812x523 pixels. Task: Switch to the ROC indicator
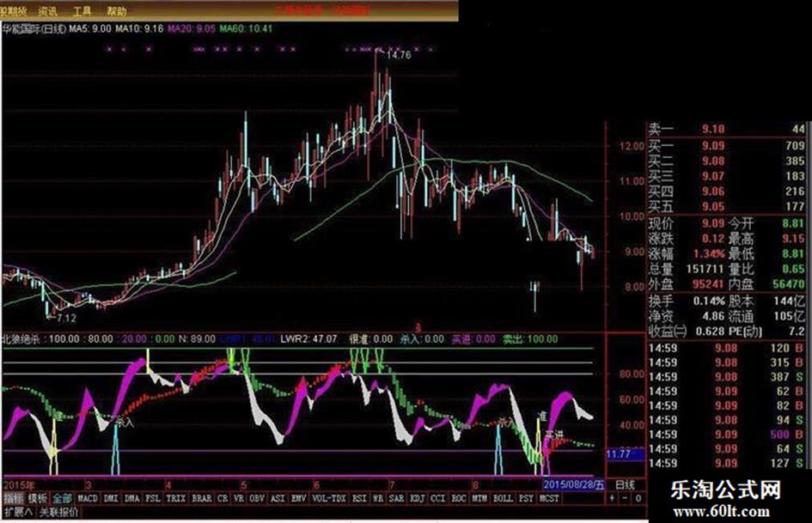click(458, 498)
